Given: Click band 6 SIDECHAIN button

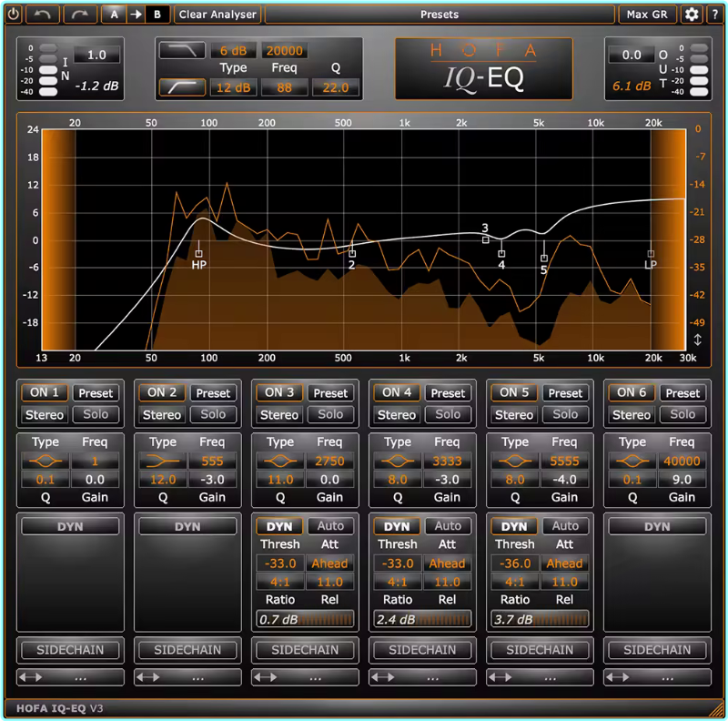Looking at the screenshot, I should [x=657, y=649].
